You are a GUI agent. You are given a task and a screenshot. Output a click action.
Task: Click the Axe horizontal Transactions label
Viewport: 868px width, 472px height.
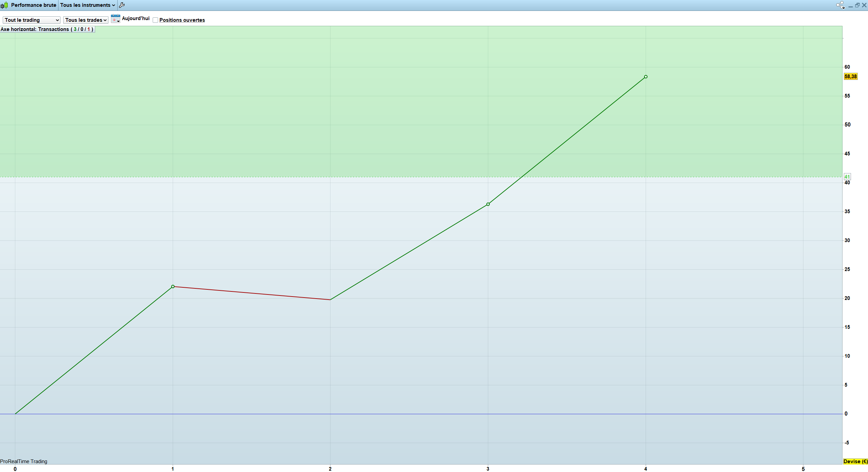47,29
